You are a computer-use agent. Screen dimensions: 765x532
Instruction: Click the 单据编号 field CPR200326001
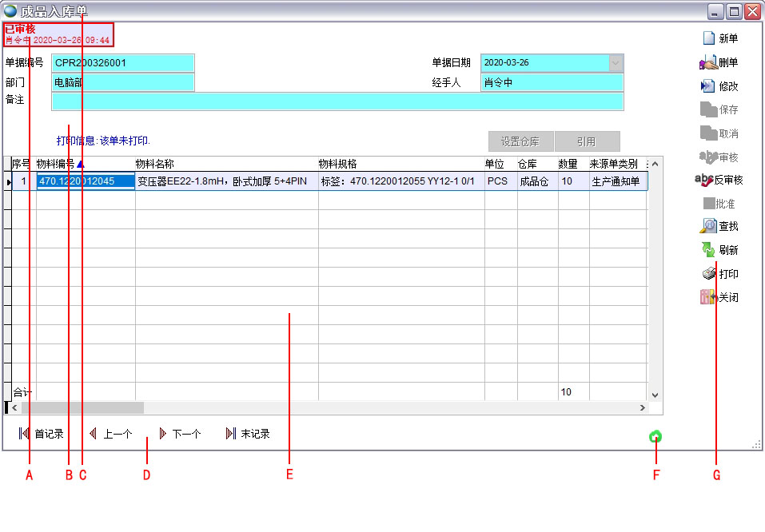click(x=122, y=63)
